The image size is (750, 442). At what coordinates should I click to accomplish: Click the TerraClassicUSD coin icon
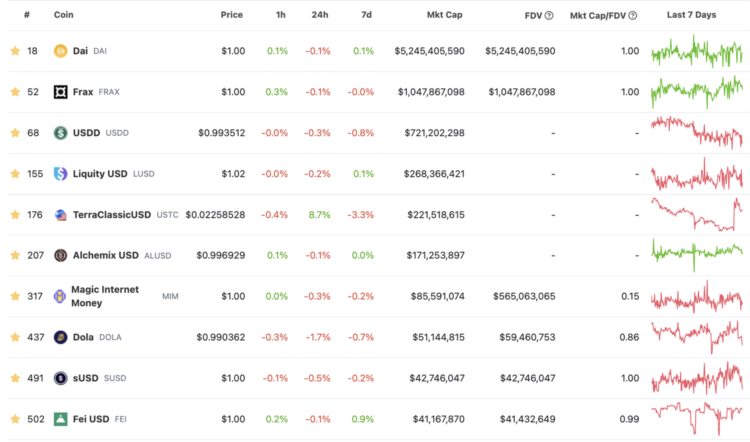60,215
